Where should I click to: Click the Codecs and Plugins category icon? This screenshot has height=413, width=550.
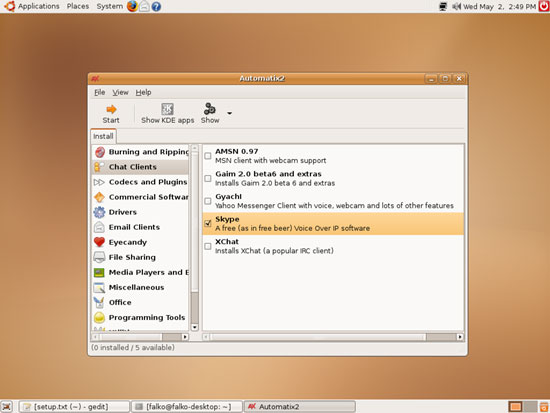99,182
